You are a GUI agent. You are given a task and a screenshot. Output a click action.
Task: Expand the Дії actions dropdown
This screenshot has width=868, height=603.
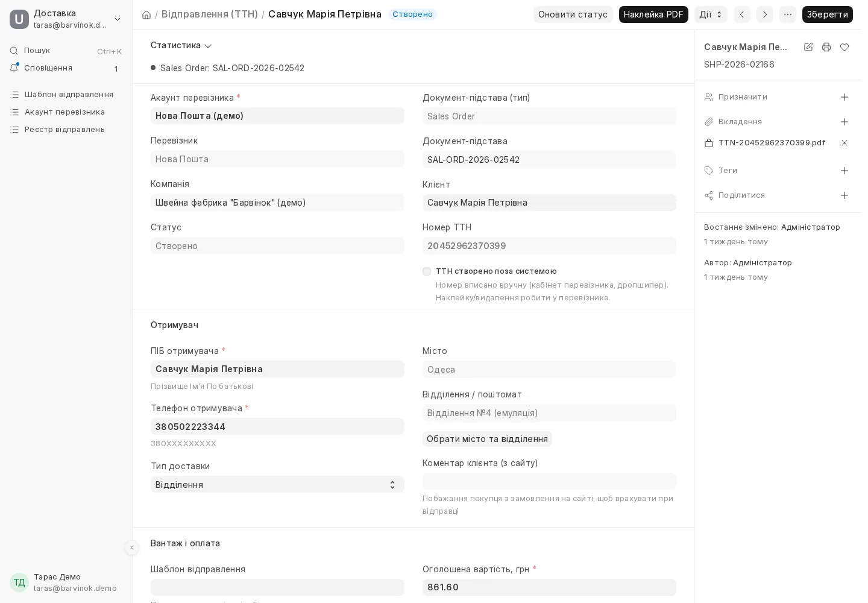click(711, 14)
